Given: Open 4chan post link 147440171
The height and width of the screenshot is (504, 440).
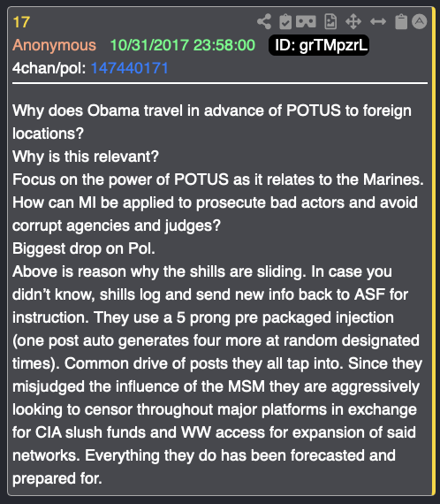Looking at the screenshot, I should (x=129, y=68).
